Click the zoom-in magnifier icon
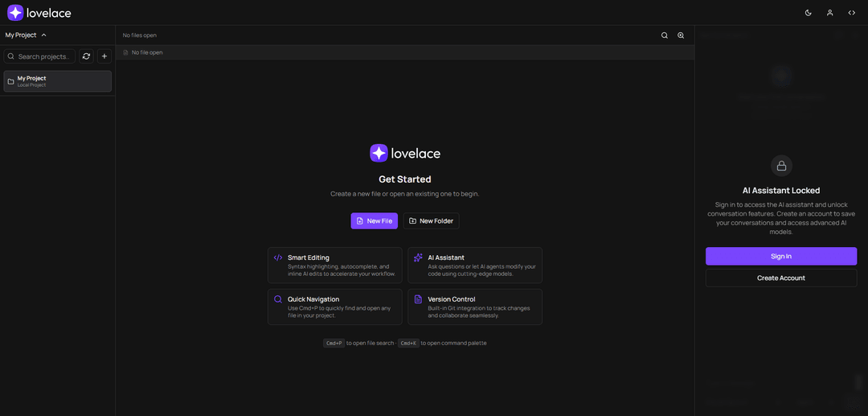This screenshot has width=868, height=416. pos(681,35)
